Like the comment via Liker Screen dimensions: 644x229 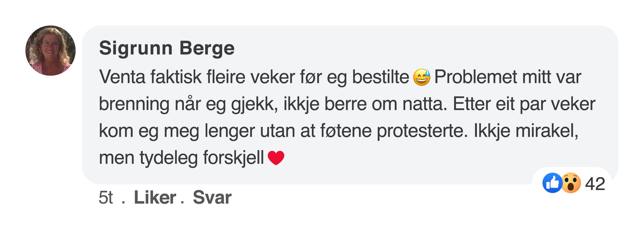[155, 198]
